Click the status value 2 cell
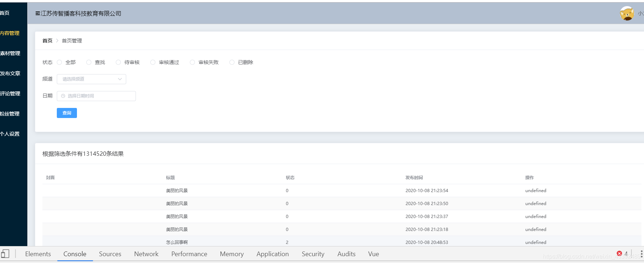644x263 pixels. 287,242
